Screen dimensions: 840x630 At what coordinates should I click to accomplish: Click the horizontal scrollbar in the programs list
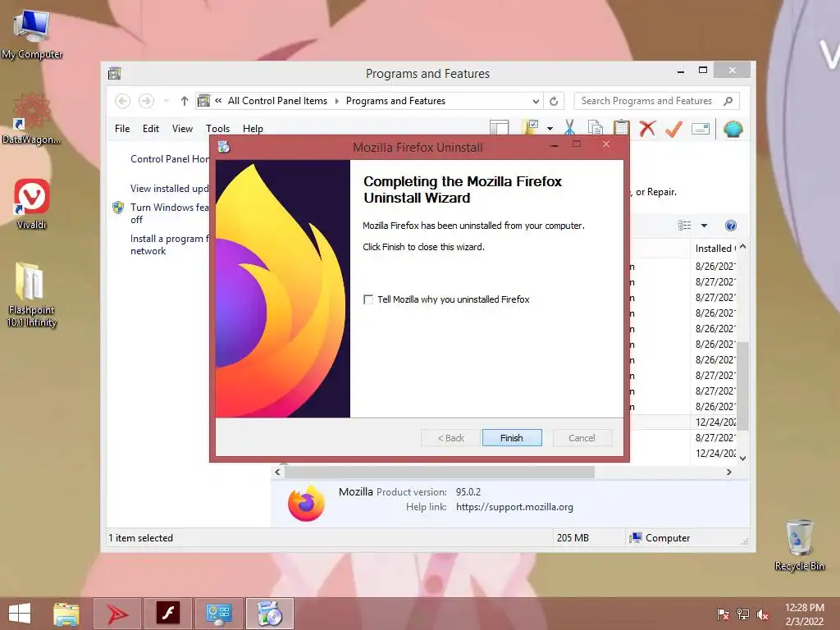pos(440,472)
